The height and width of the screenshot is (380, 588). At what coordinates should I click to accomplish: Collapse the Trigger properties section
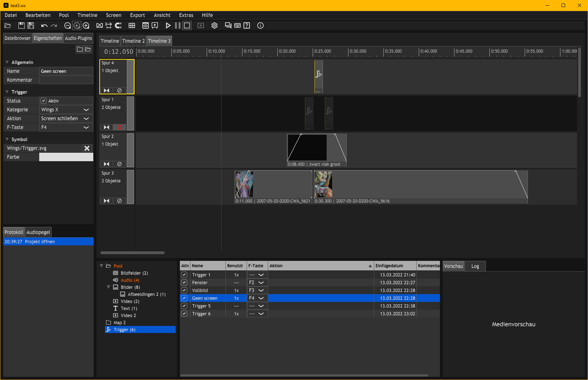point(7,92)
